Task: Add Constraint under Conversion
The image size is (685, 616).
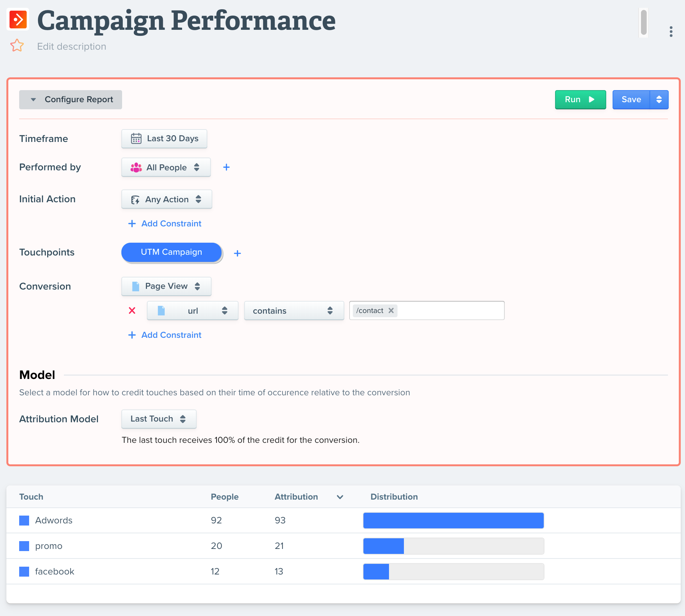Action: point(165,335)
